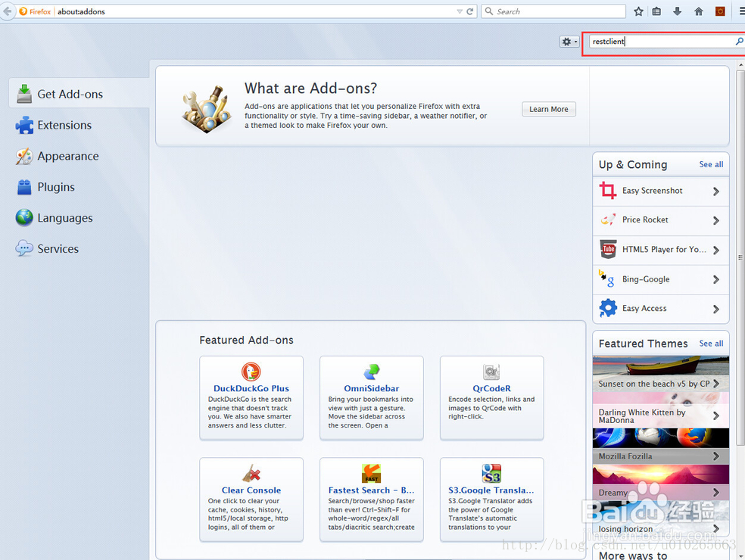Viewport: 745px width, 560px height.
Task: Select the losing horizon theme
Action: 661,518
